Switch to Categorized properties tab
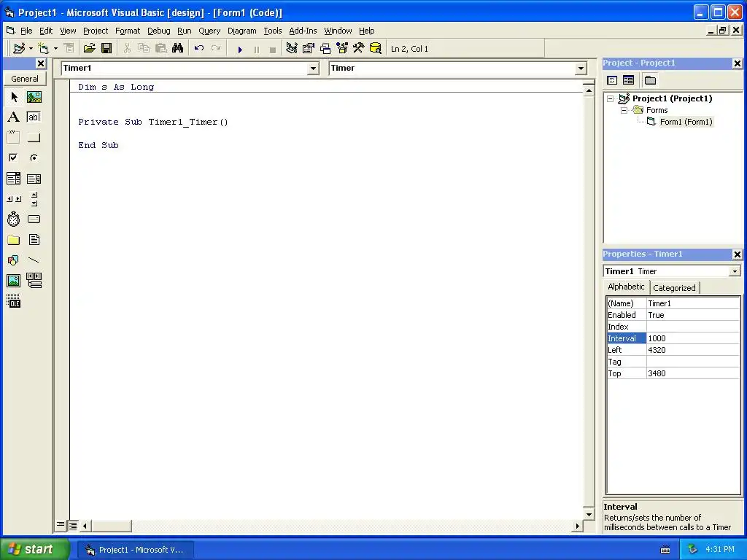This screenshot has height=560, width=747. pos(674,287)
